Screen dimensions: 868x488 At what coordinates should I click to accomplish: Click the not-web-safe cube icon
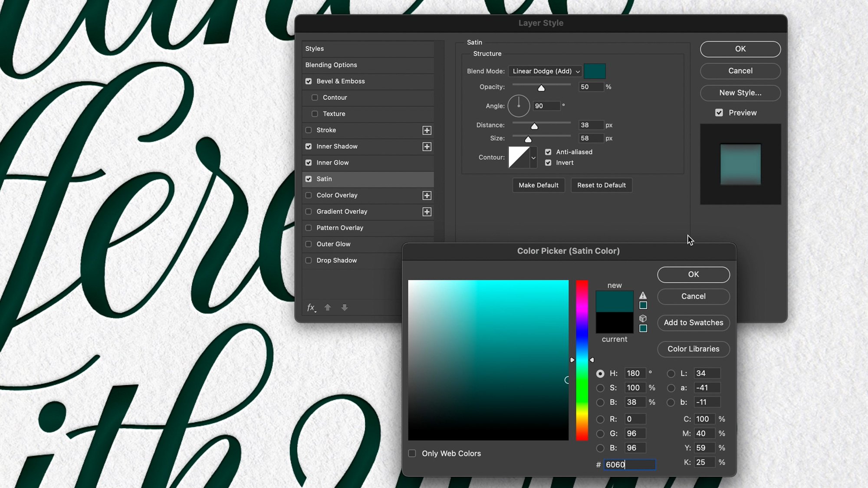click(643, 318)
